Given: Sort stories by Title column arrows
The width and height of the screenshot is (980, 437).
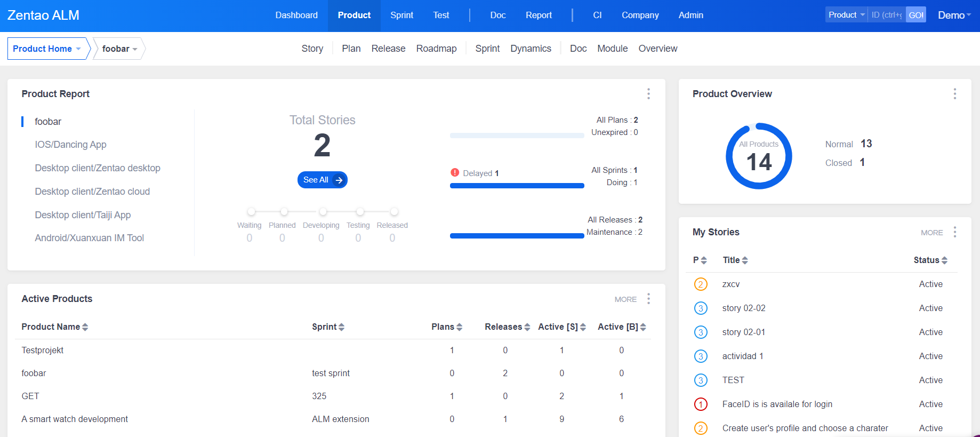Looking at the screenshot, I should [745, 260].
